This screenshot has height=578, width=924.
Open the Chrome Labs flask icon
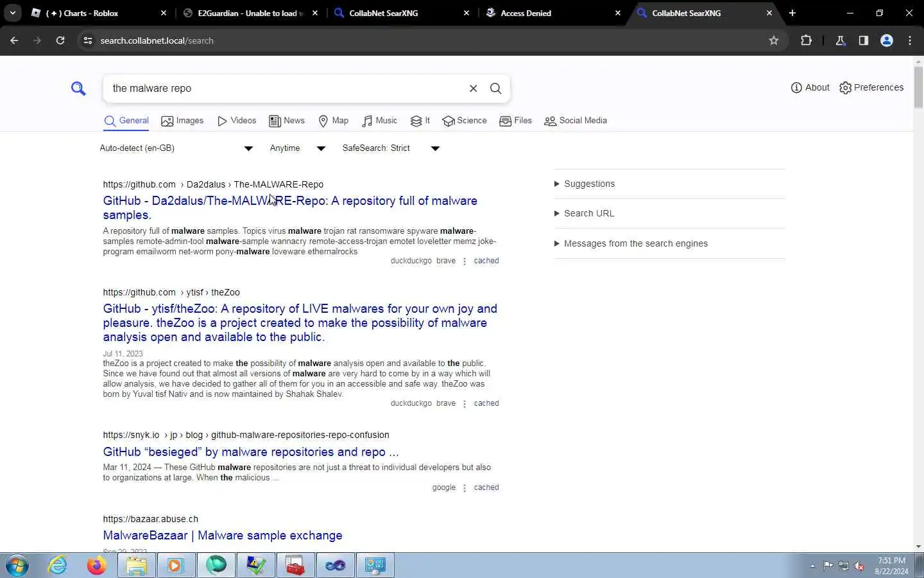tap(841, 40)
